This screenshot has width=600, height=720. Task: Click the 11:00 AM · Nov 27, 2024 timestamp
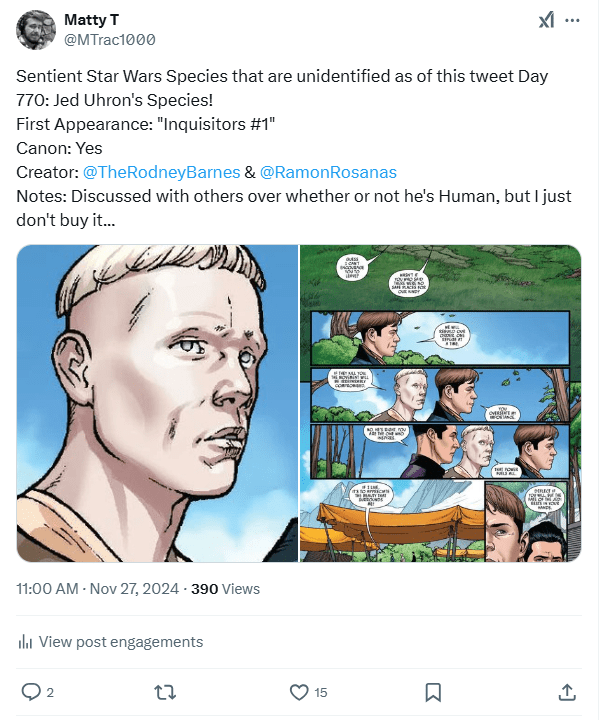pos(98,589)
